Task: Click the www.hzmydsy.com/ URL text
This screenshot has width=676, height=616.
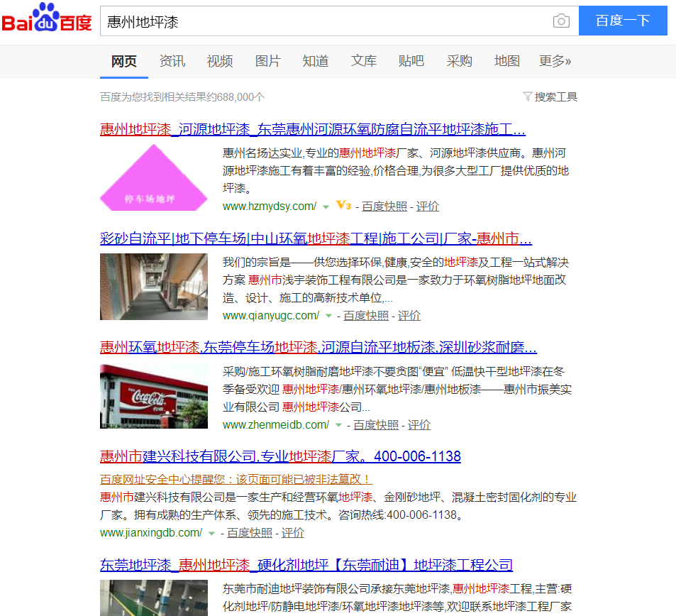Action: coord(270,207)
